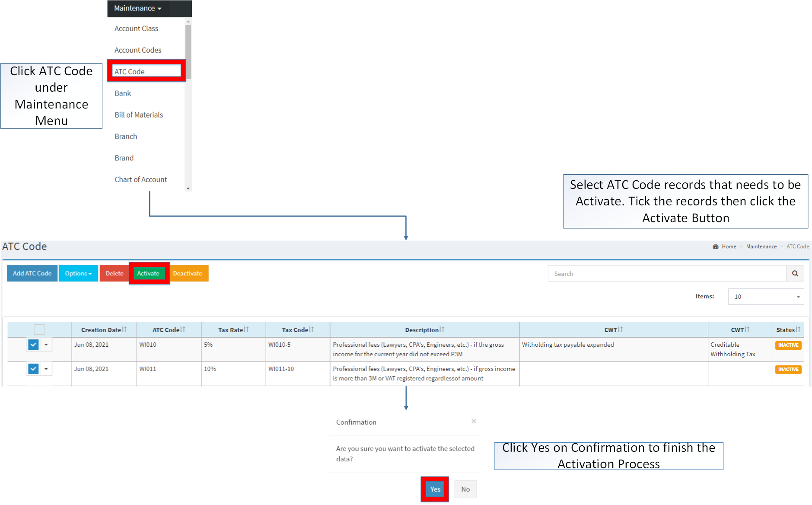Click the Home breadcrumb icon

pyautogui.click(x=716, y=246)
